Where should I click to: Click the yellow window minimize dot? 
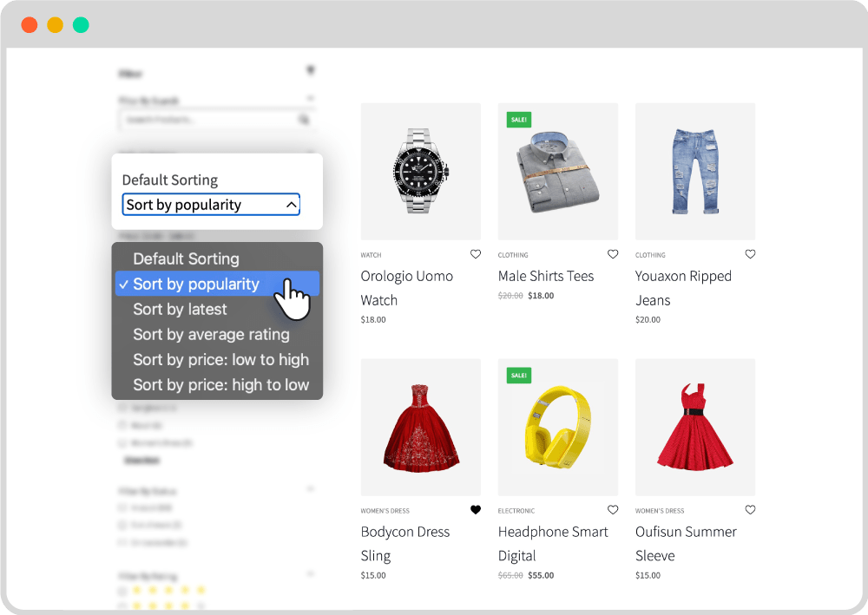coord(56,25)
